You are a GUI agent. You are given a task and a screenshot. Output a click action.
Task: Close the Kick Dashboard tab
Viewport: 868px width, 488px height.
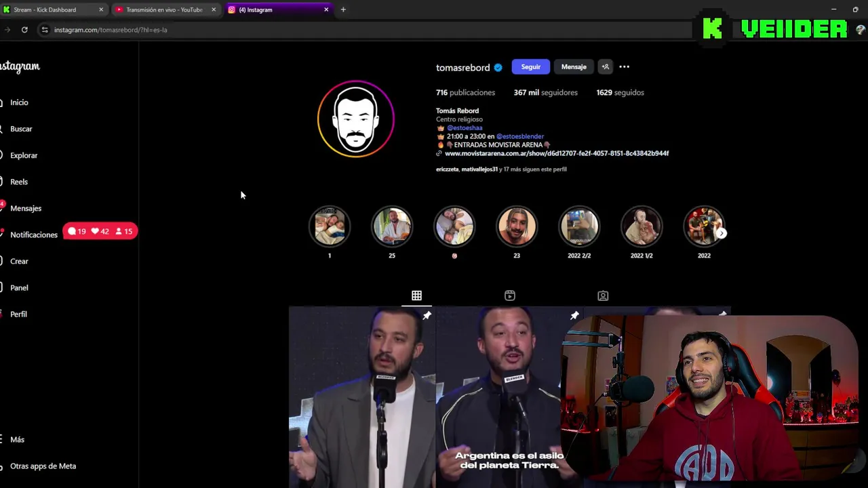pos(101,9)
